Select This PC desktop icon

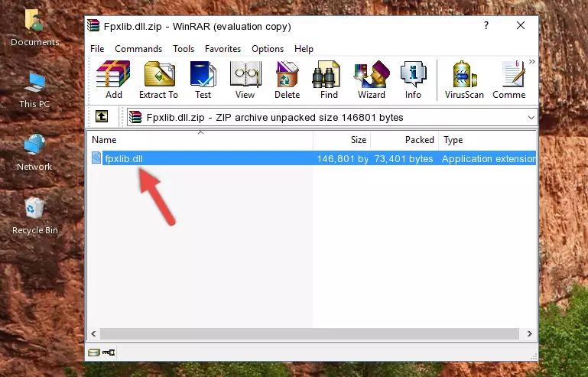[34, 91]
